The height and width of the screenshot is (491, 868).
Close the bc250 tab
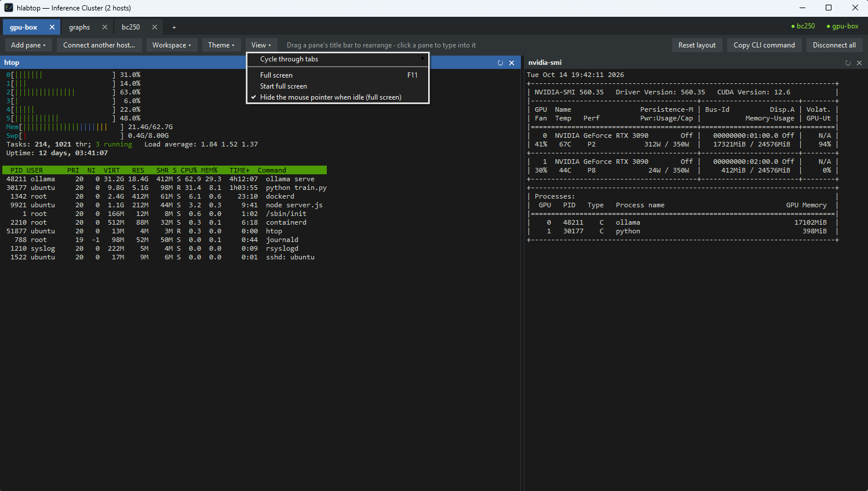click(x=155, y=27)
